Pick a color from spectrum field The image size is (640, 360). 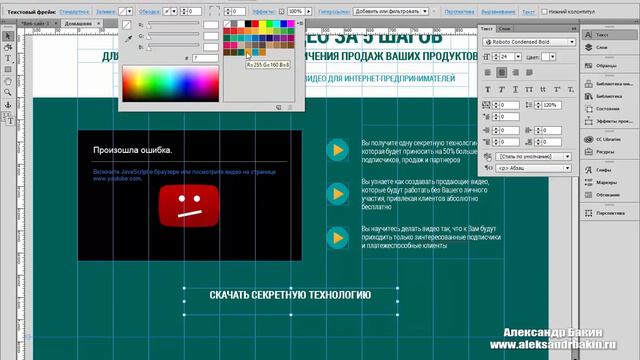pos(171,84)
